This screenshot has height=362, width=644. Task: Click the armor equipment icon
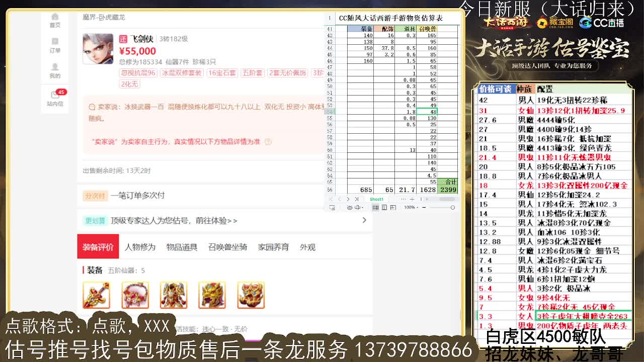coord(174,295)
